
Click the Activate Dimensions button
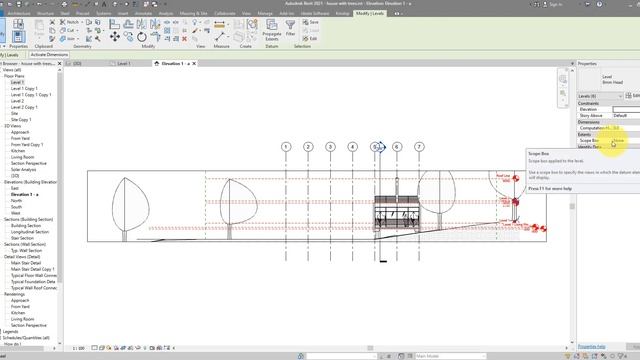click(x=49, y=55)
